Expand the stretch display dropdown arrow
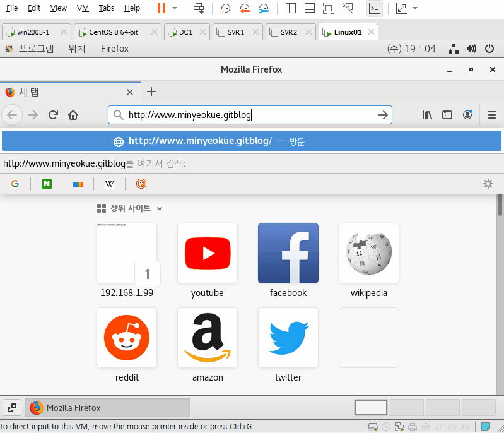This screenshot has width=504, height=433. point(415,8)
